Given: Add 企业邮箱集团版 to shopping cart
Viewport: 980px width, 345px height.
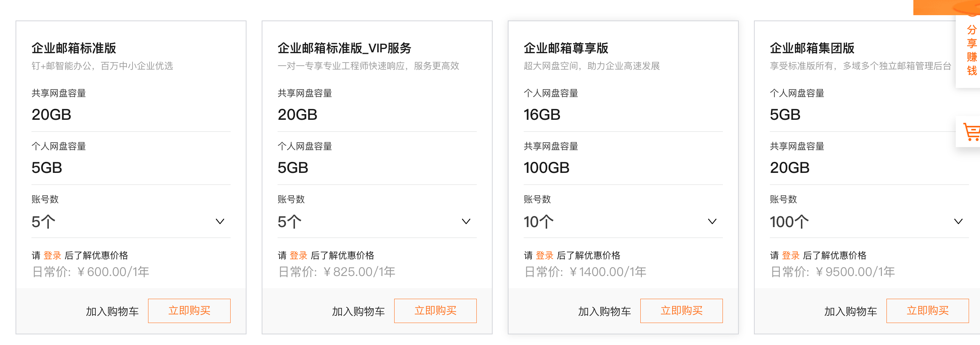Looking at the screenshot, I should tap(850, 312).
